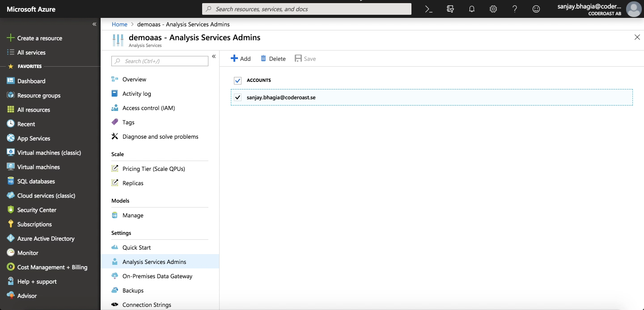Toggle the ACCOUNTS select-all checkbox
The height and width of the screenshot is (310, 644).
coord(238,81)
